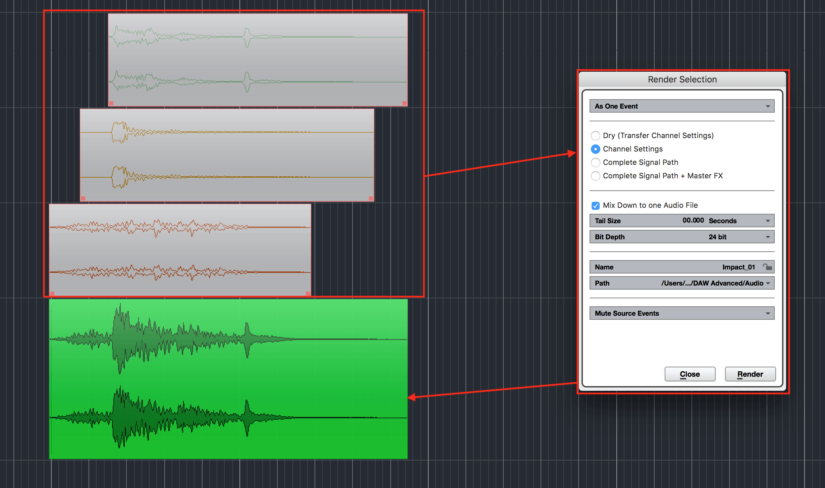Click the Render button
Screen dimensions: 825x488
click(x=750, y=374)
